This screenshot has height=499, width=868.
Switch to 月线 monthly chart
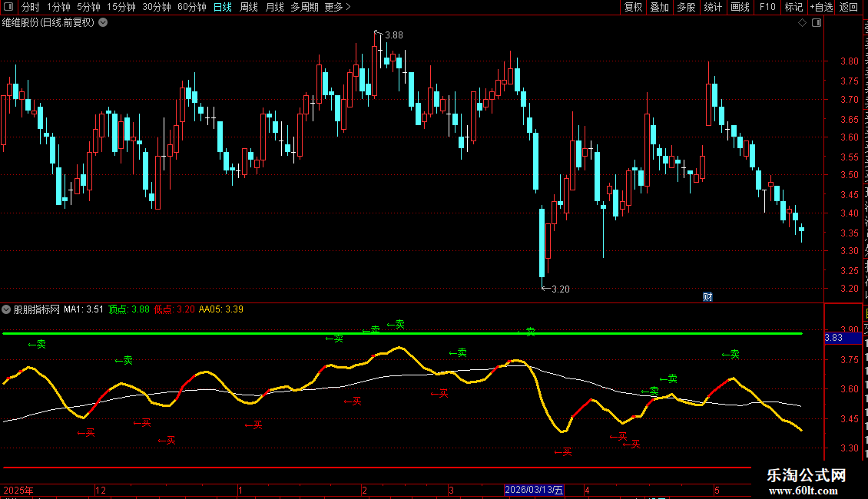pyautogui.click(x=274, y=7)
